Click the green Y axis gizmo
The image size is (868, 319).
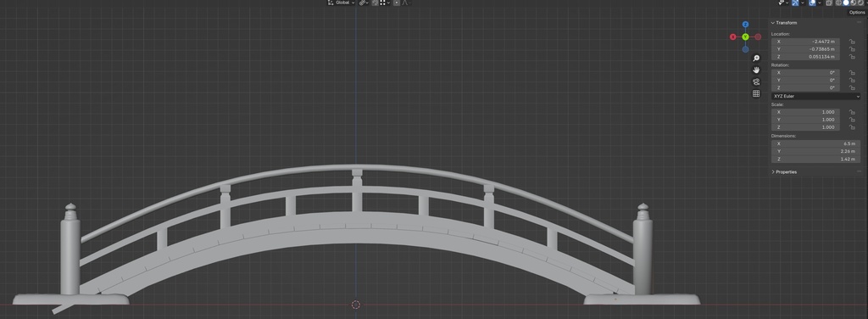click(746, 37)
